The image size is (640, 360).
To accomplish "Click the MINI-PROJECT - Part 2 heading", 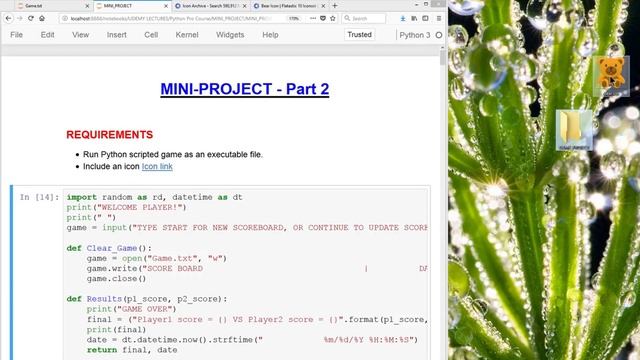I will [x=244, y=89].
